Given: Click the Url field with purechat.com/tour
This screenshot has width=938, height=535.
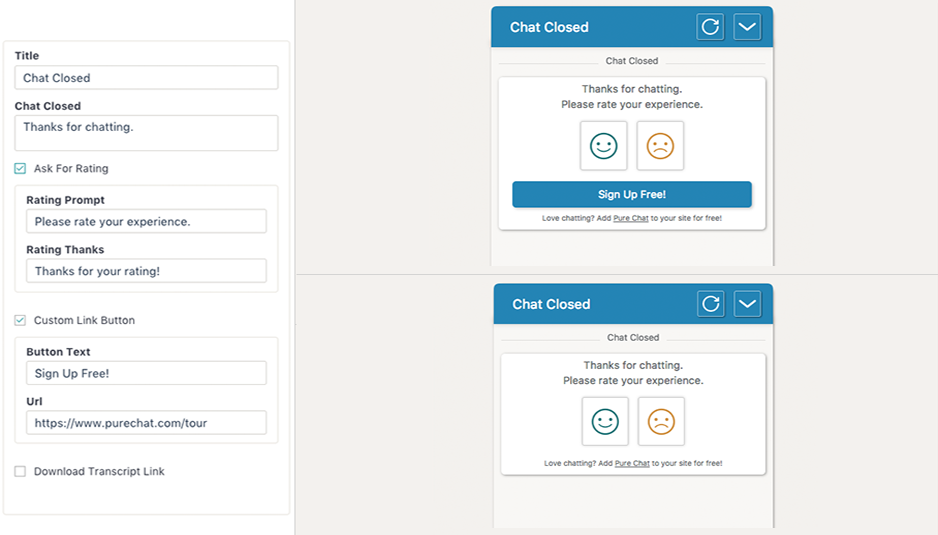Looking at the screenshot, I should tap(147, 423).
